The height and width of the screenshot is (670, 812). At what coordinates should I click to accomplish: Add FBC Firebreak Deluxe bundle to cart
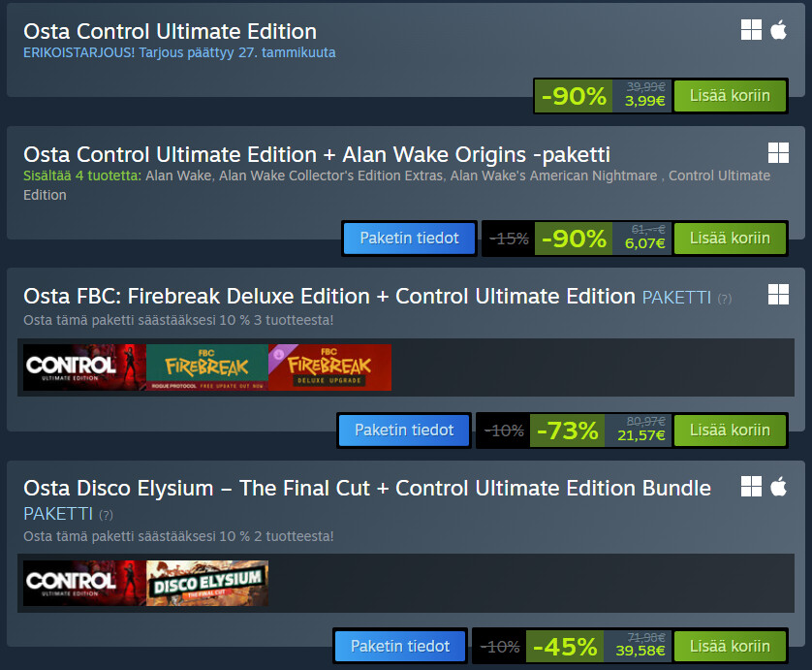pos(730,430)
